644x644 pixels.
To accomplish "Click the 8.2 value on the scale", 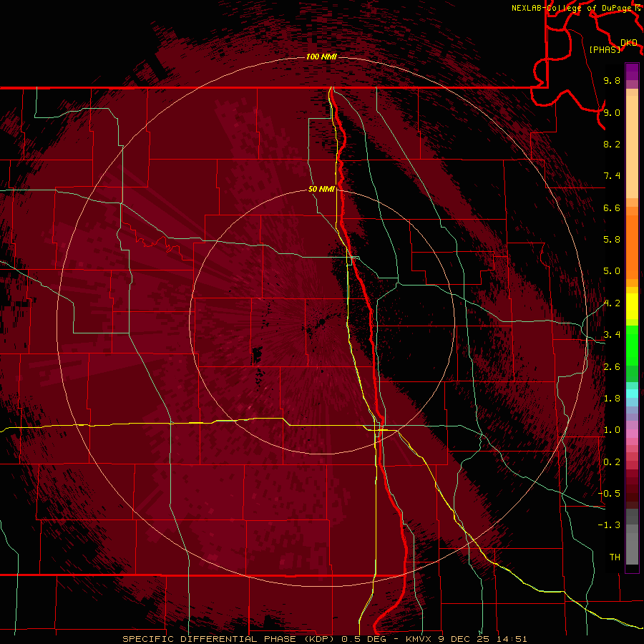I will (x=612, y=144).
